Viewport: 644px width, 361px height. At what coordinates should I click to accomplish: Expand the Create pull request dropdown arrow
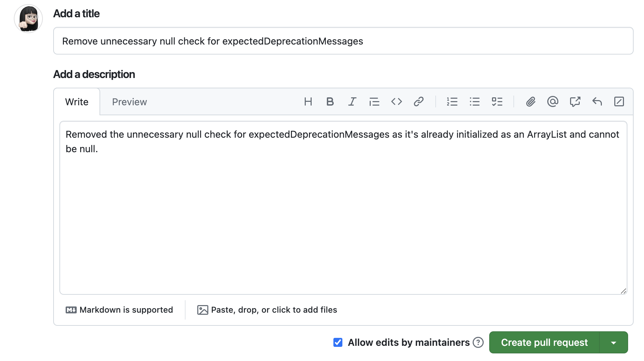pyautogui.click(x=614, y=342)
